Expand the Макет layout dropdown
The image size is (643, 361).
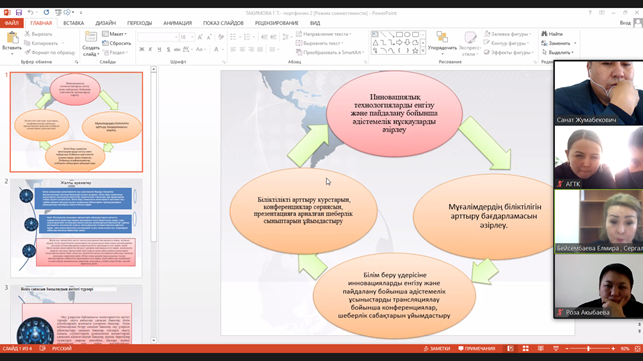click(114, 34)
